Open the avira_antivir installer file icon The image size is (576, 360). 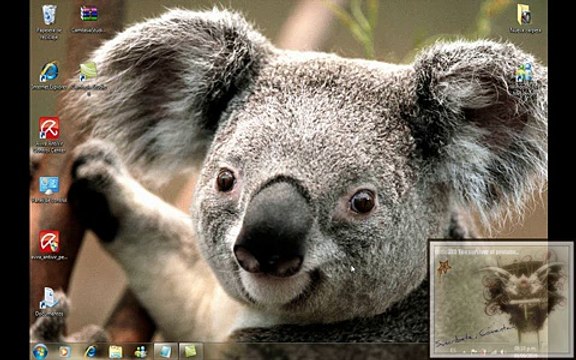[x=49, y=242]
